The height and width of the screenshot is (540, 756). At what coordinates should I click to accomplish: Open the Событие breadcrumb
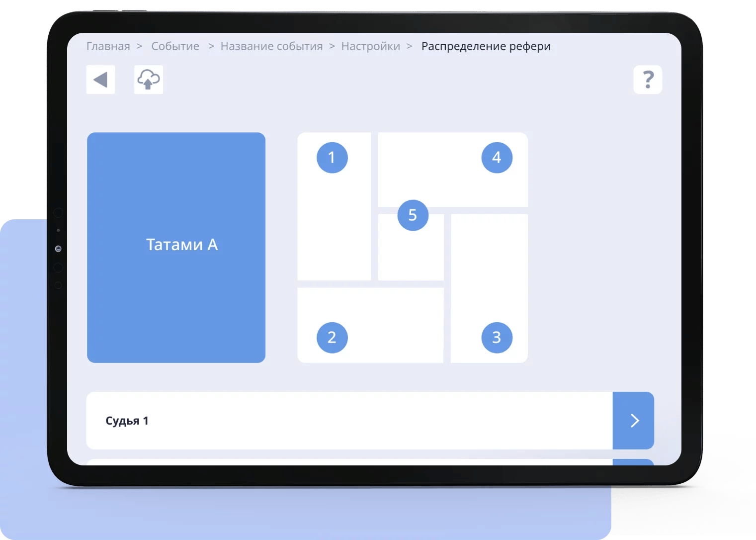(175, 46)
